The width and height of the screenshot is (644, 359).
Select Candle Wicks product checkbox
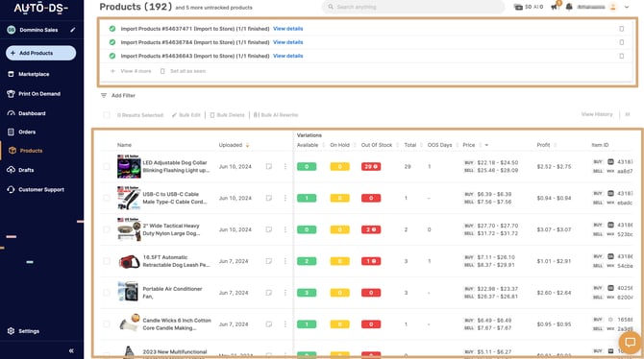(x=107, y=324)
